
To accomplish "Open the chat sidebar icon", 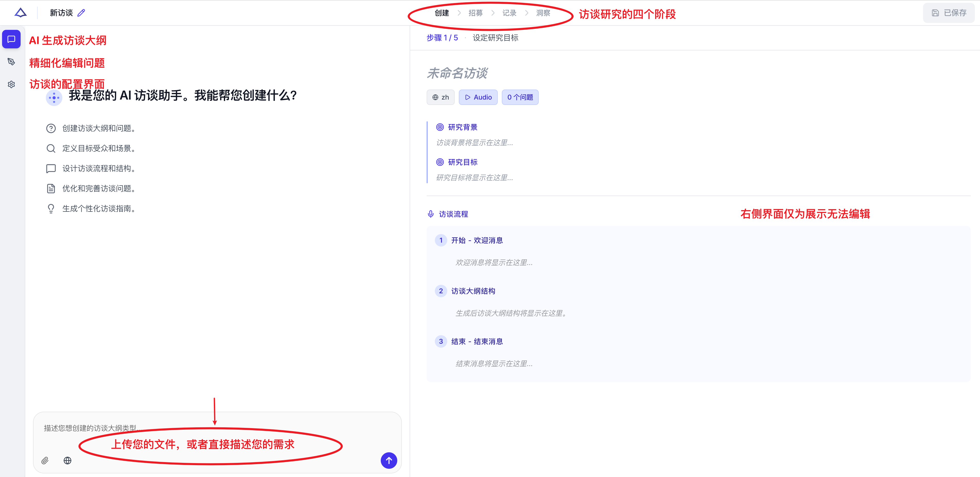I will click(x=11, y=39).
